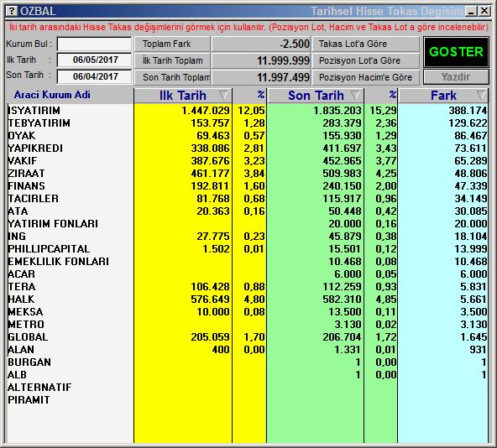Click the percent header next to Son Tarih
Viewport: 497px width, 448px height.
(x=393, y=95)
